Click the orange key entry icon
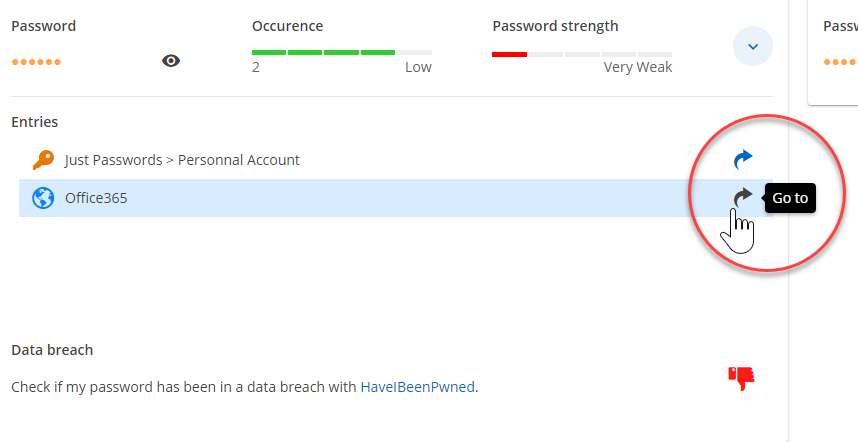This screenshot has height=442, width=858. click(42, 159)
